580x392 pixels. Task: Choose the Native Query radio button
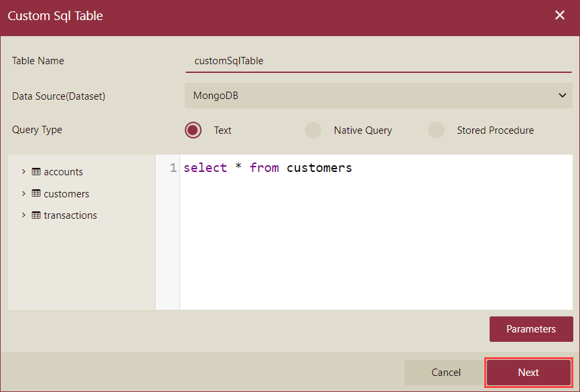pos(313,130)
